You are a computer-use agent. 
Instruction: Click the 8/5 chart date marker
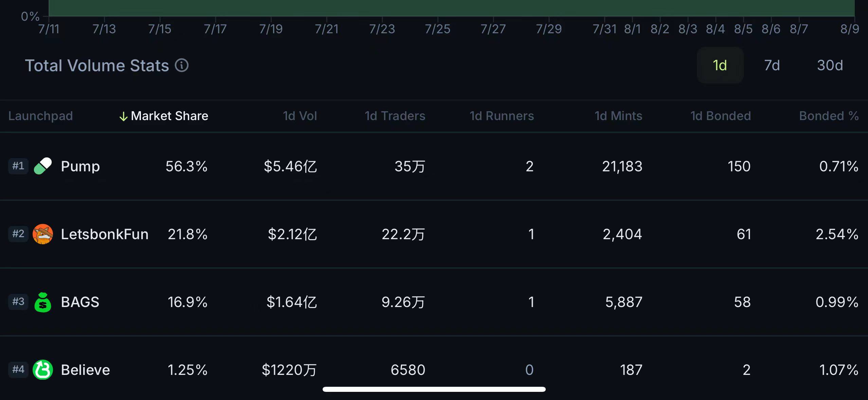pyautogui.click(x=743, y=29)
